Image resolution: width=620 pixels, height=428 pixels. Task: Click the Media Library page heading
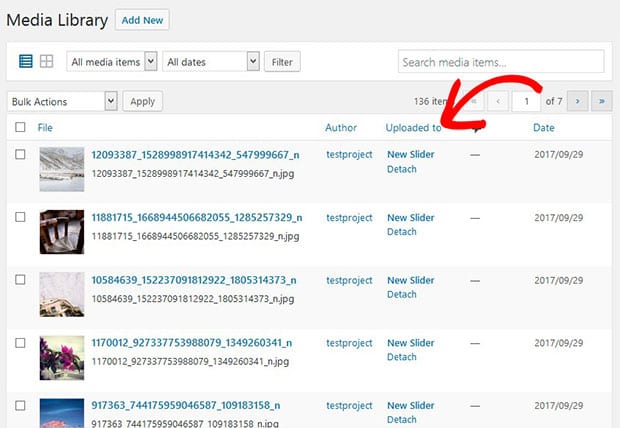(x=57, y=20)
